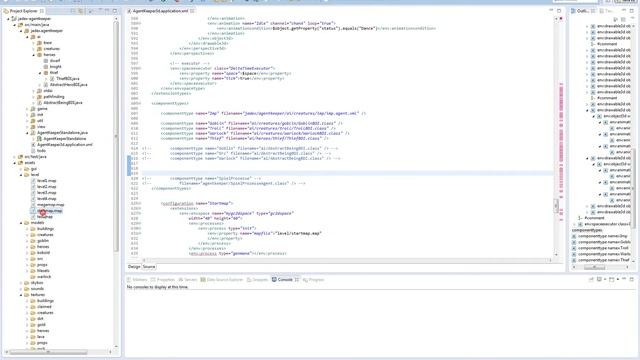Click Project Explorer horizontal scrollbar thumb
Viewport: 640px width, 360px height.
(x=49, y=352)
